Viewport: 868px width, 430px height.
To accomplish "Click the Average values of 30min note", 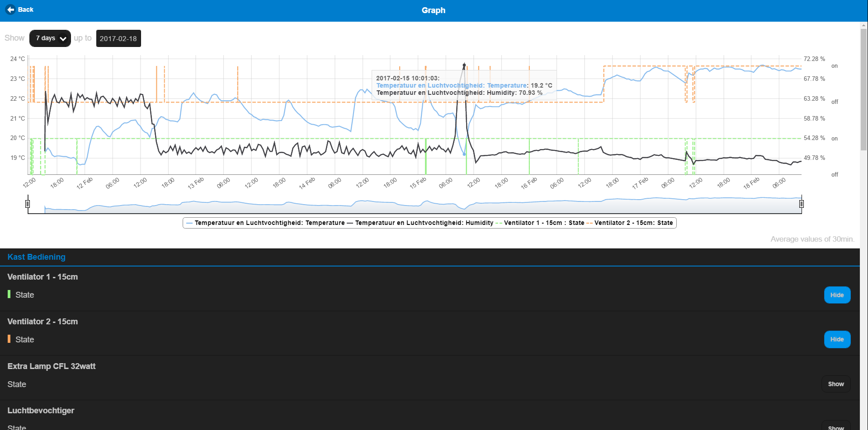I will click(812, 239).
